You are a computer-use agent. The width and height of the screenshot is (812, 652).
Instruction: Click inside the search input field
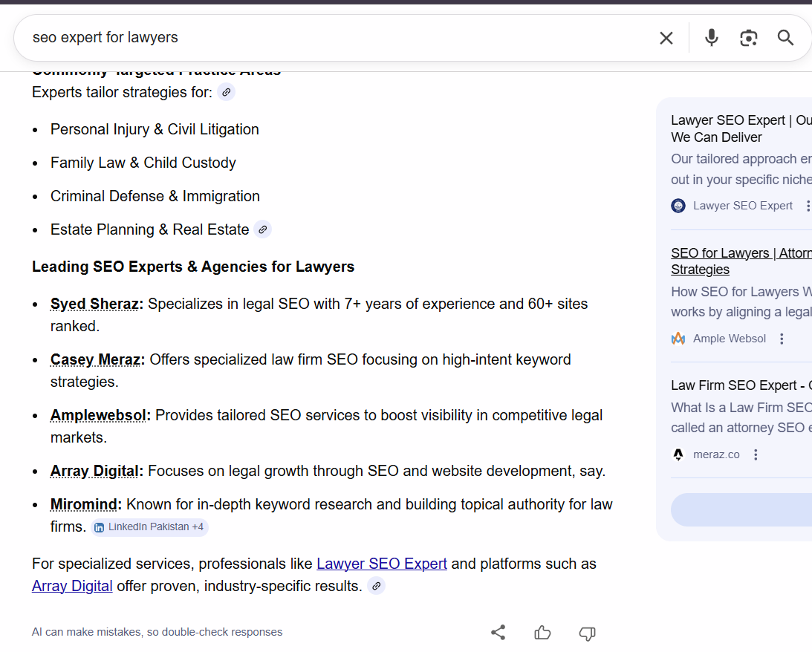coord(297,37)
